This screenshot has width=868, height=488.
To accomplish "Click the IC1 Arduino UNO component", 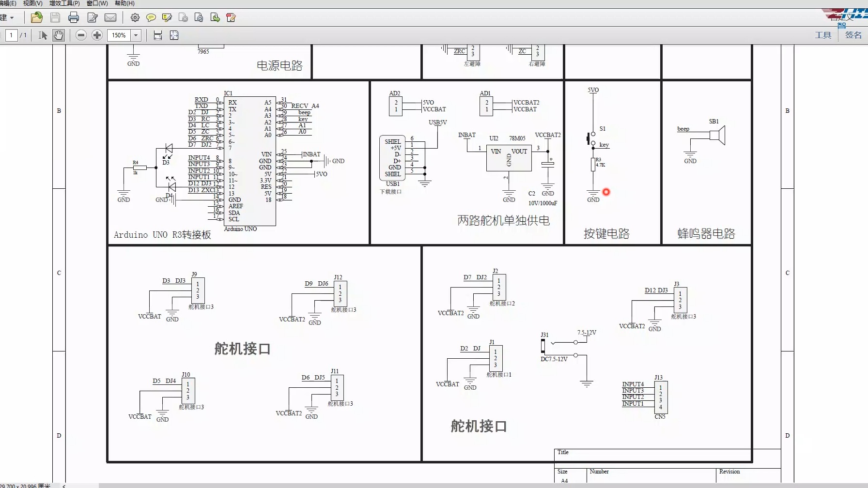I will (250, 161).
